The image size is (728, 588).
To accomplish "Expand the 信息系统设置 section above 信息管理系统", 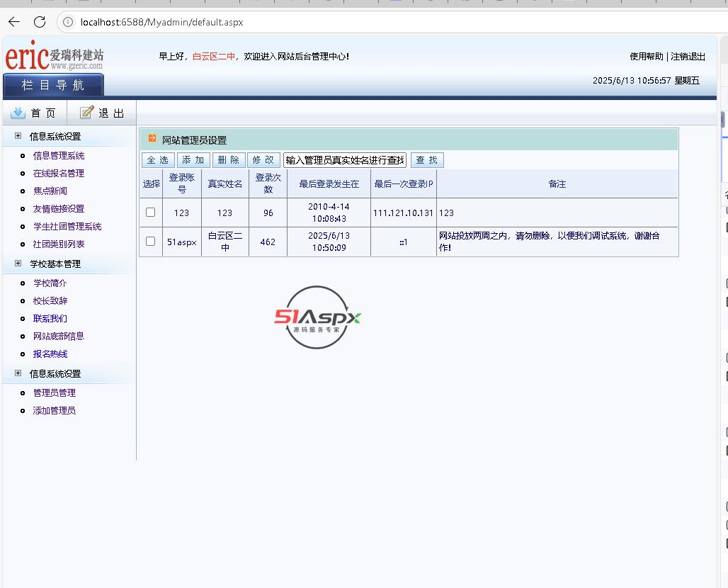I will click(18, 136).
